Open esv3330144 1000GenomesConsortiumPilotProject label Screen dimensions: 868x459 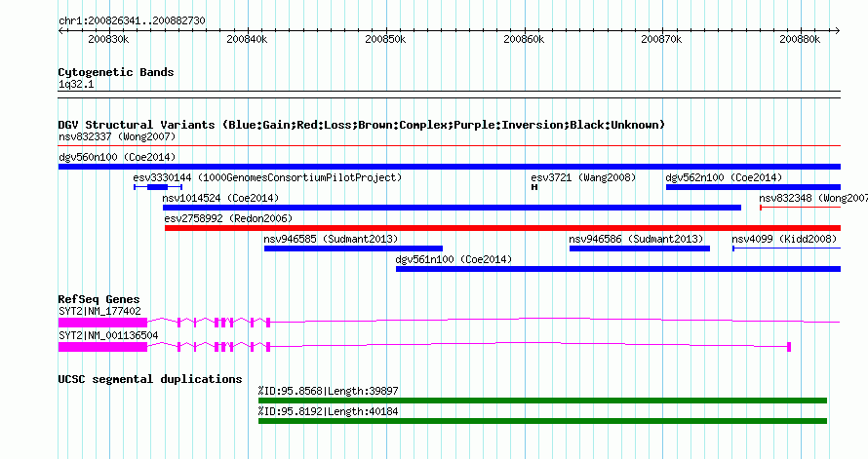[x=267, y=177]
